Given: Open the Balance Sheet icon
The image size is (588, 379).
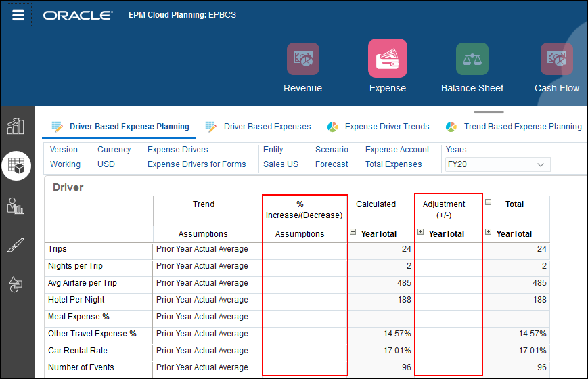Looking at the screenshot, I should (x=472, y=59).
